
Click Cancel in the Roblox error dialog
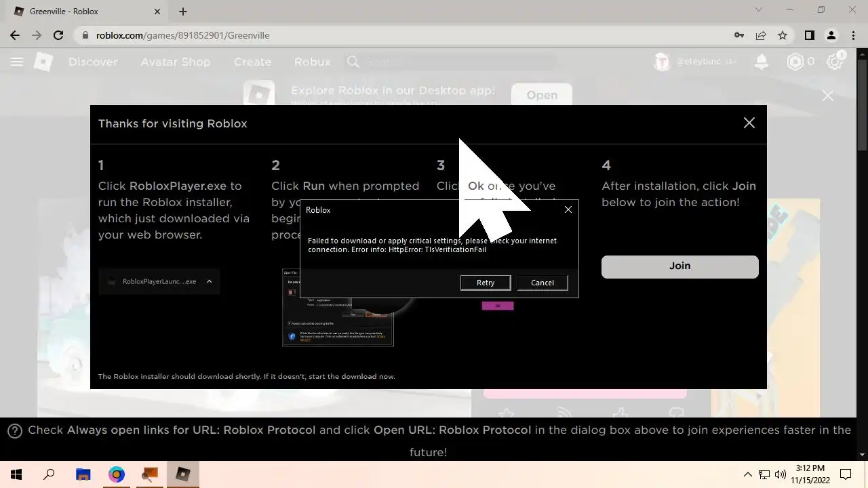click(x=542, y=283)
